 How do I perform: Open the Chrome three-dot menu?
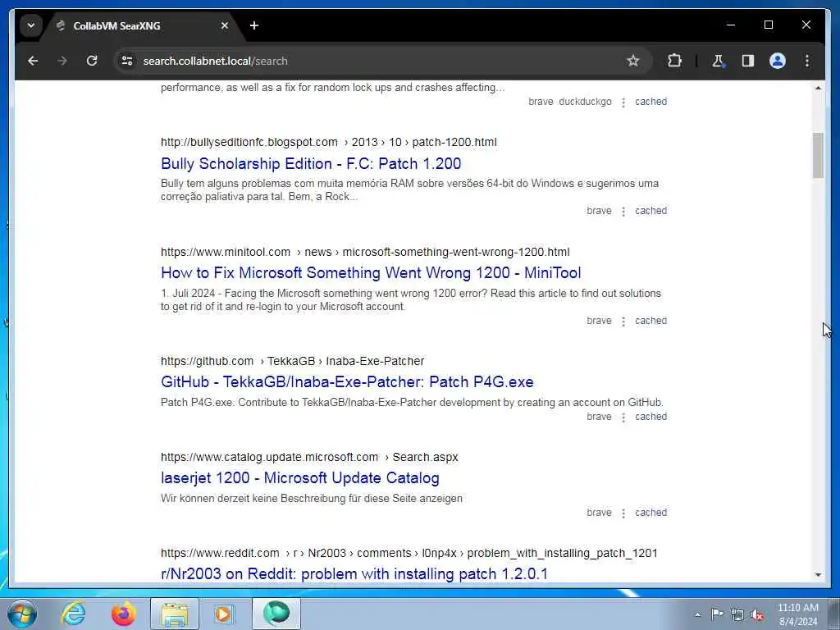pyautogui.click(x=807, y=61)
